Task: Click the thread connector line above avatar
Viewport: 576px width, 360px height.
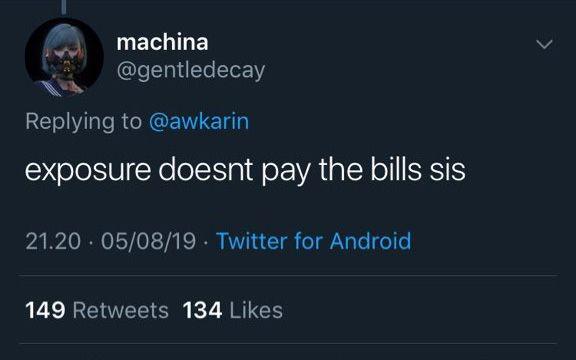Action: (64, 7)
